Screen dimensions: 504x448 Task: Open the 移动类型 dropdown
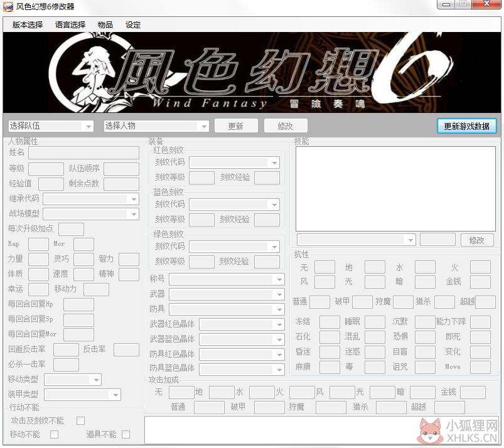coord(73,380)
